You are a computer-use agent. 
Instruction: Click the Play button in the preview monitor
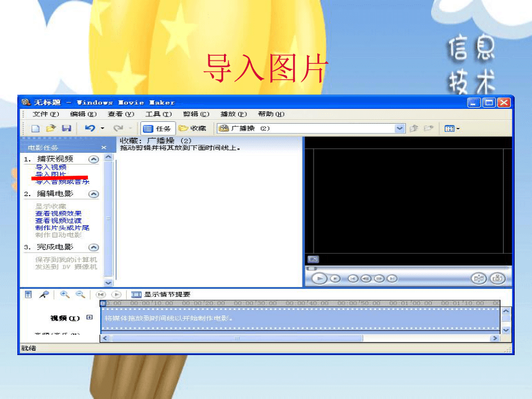coord(319,279)
